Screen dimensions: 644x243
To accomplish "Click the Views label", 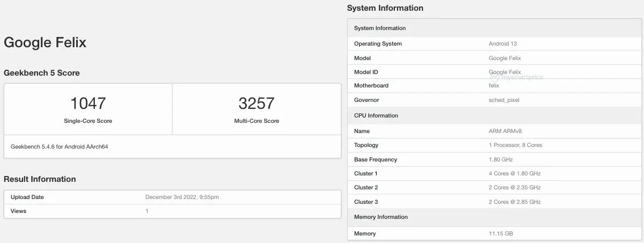I will (x=18, y=211).
